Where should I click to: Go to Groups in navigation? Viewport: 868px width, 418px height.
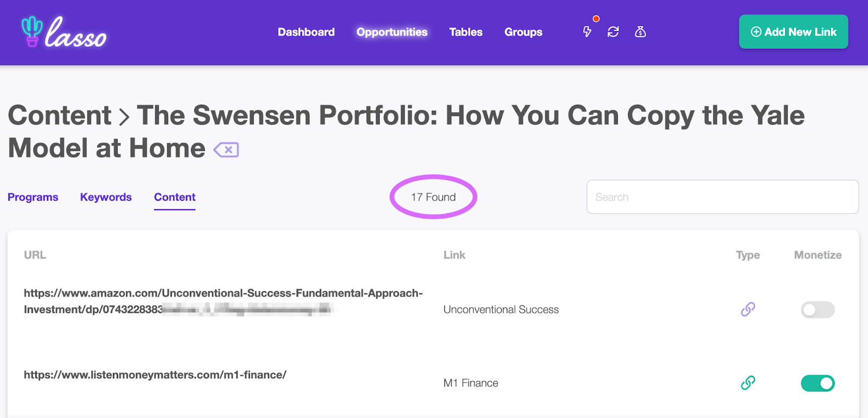pos(523,32)
